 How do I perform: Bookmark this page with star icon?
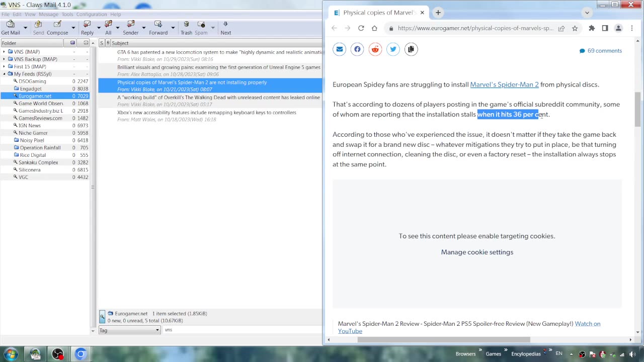pyautogui.click(x=575, y=28)
